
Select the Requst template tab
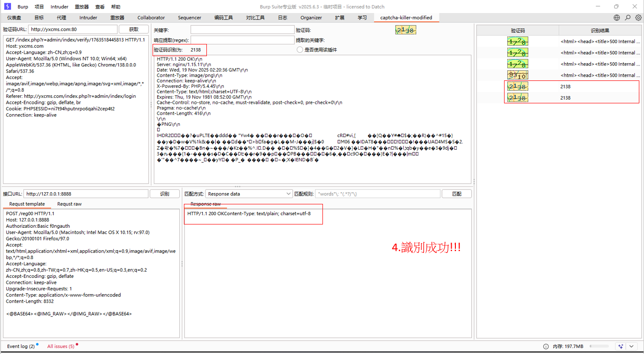coord(27,204)
